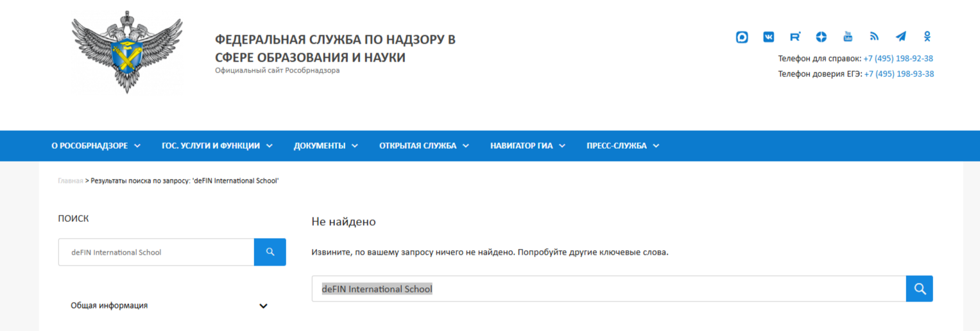The height and width of the screenshot is (331, 980).
Task: Click the Не найдено heading
Action: 343,222
